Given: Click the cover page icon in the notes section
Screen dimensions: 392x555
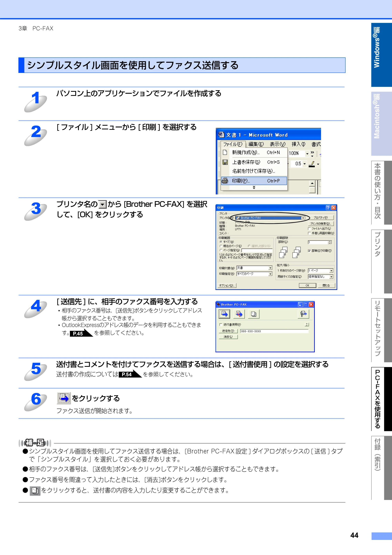Looking at the screenshot, I should click(35, 491).
